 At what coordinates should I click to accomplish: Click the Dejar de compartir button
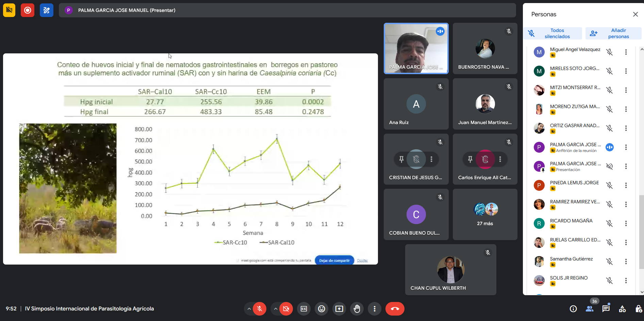(334, 260)
